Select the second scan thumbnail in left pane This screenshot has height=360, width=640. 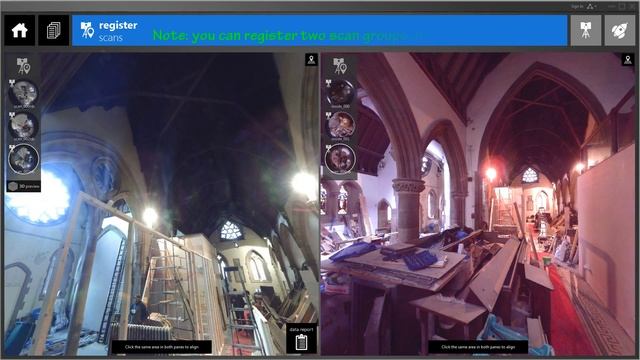coord(23,125)
